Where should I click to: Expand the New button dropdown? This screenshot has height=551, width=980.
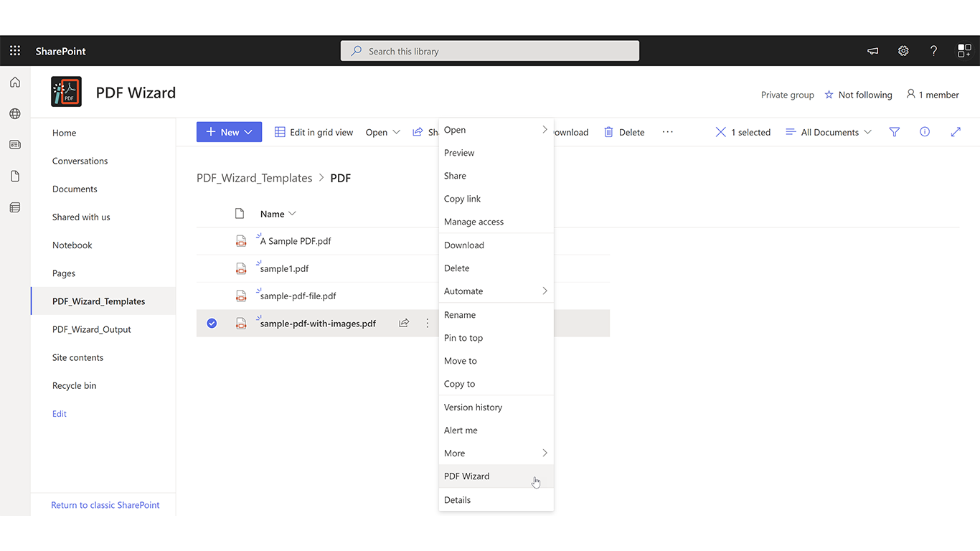[x=248, y=132]
